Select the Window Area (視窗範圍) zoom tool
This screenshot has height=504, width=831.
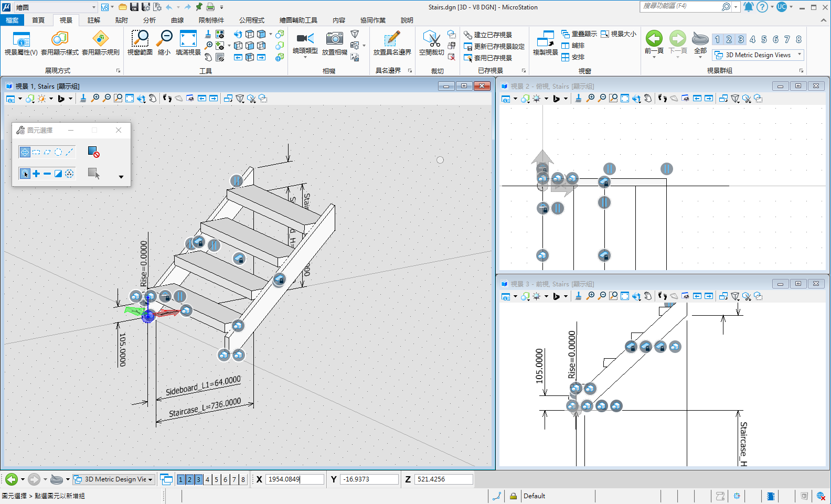pyautogui.click(x=140, y=43)
